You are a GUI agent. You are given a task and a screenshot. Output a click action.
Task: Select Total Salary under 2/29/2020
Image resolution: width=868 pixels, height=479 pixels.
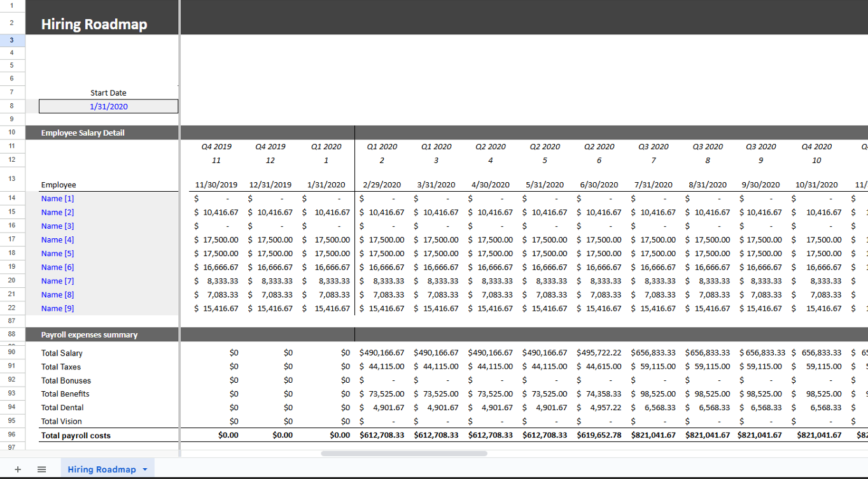(x=382, y=353)
